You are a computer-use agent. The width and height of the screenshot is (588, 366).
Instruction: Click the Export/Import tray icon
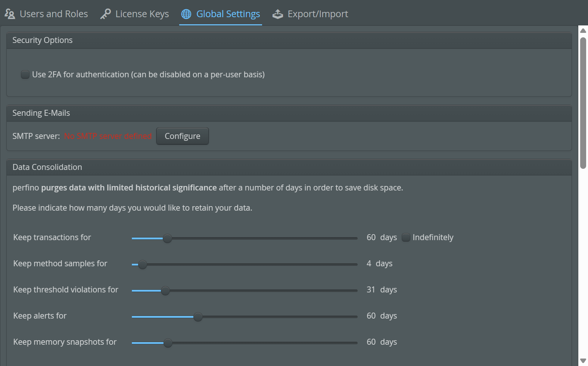[278, 14]
